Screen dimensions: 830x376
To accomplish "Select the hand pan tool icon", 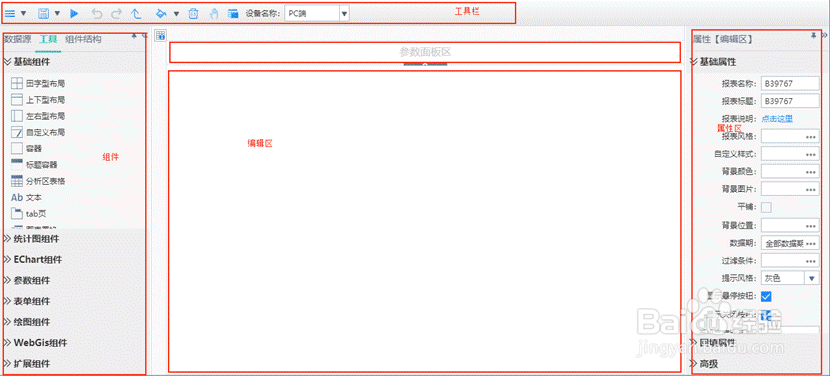I will tap(213, 13).
